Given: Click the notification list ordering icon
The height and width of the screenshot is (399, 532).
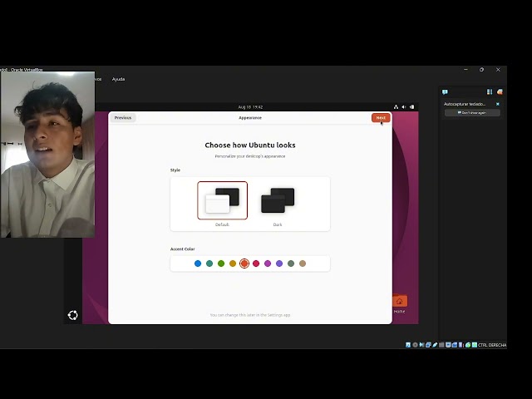Looking at the screenshot, I should pos(490,92).
